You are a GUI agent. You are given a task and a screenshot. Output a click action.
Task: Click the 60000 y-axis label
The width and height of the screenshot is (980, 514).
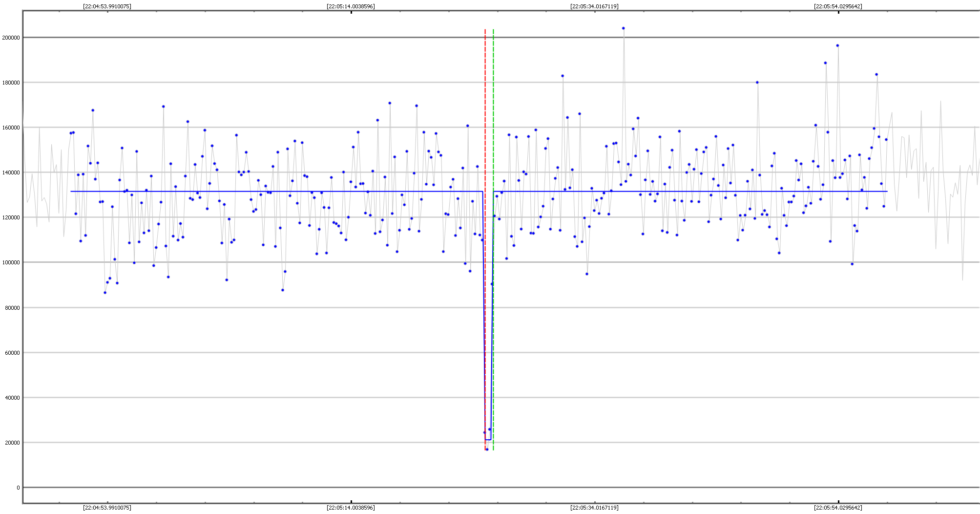tap(13, 353)
